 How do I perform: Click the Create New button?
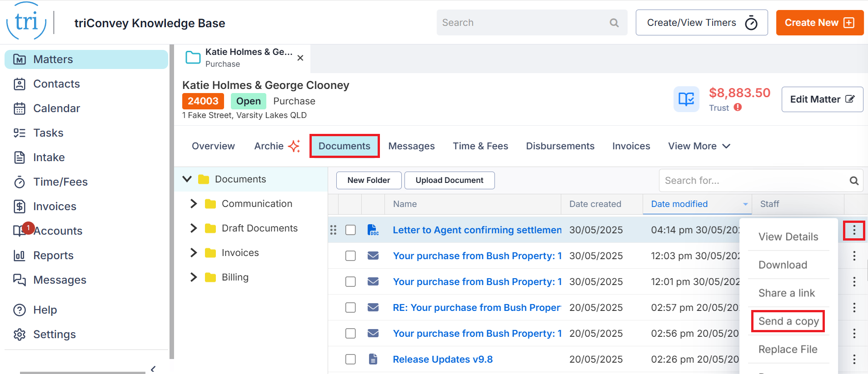pyautogui.click(x=820, y=23)
